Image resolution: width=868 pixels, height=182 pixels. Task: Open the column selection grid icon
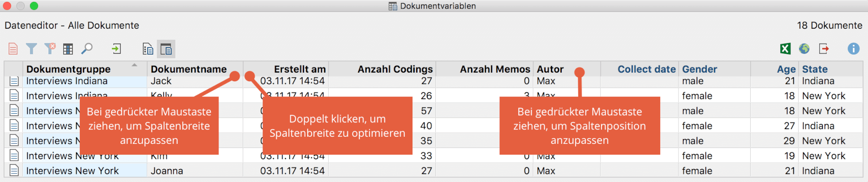click(x=68, y=49)
